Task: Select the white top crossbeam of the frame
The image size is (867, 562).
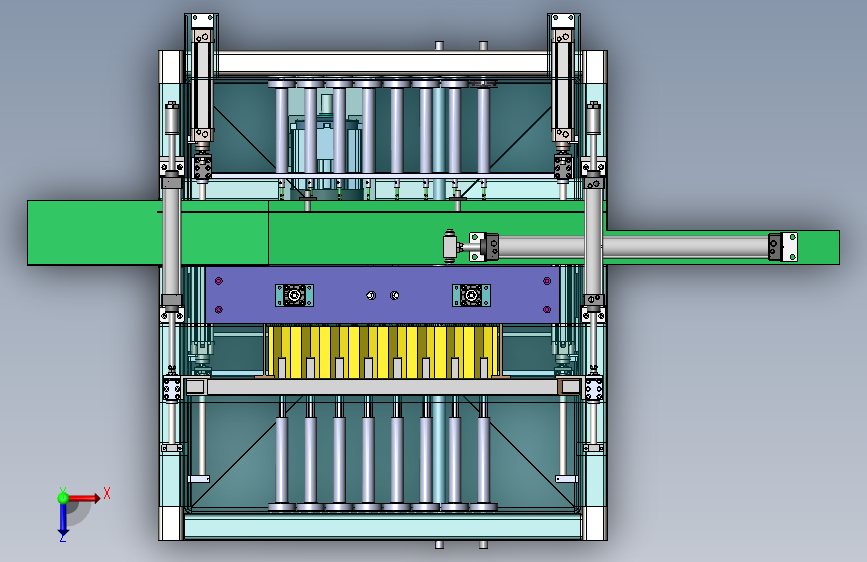Action: 383,63
